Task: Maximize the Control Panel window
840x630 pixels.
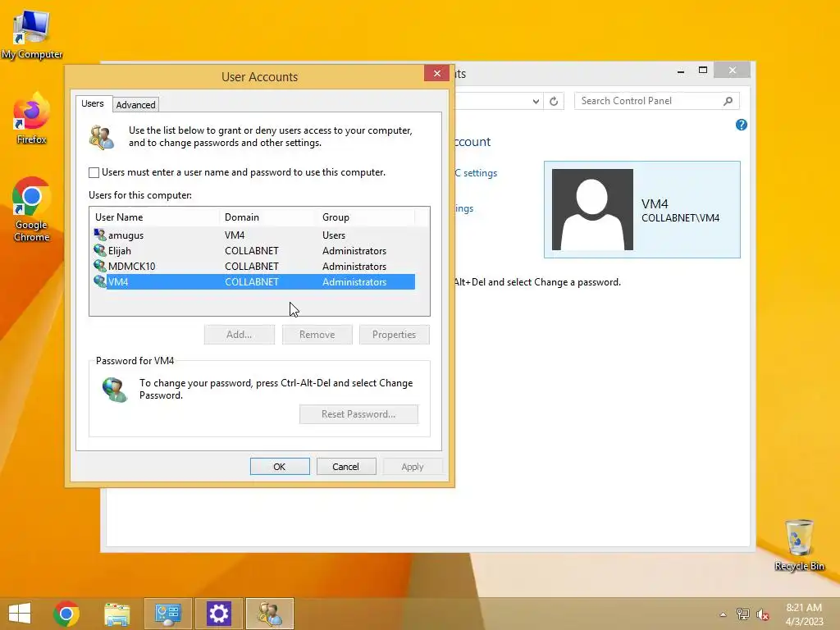Action: pos(703,71)
